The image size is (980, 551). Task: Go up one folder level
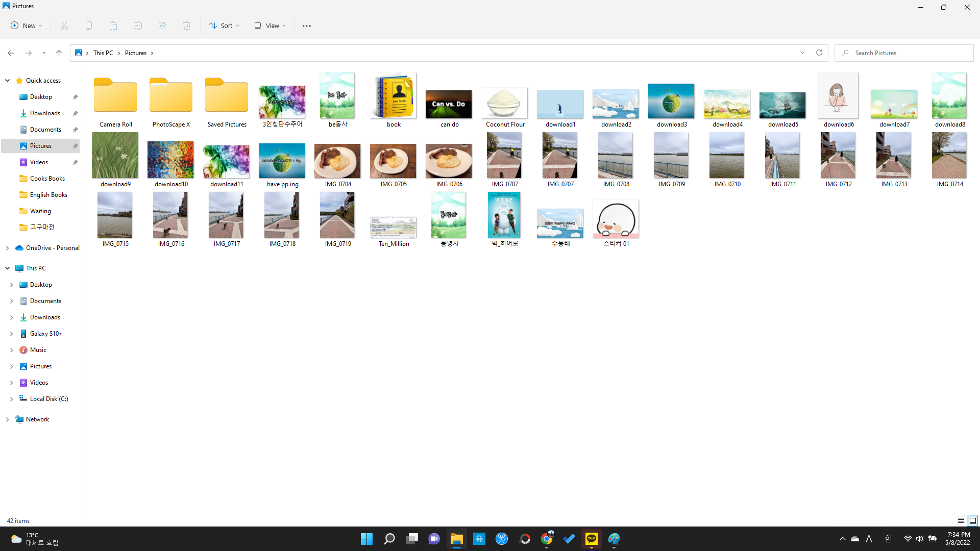(x=59, y=53)
